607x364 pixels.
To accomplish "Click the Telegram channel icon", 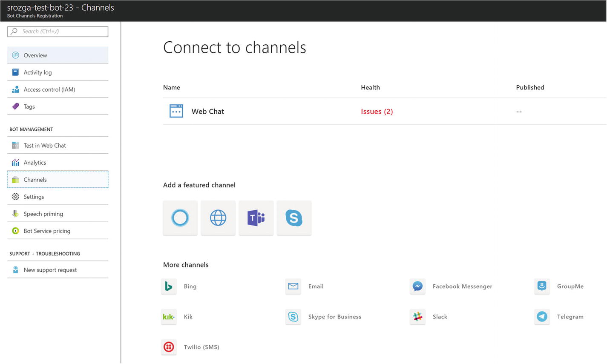I will (x=542, y=317).
